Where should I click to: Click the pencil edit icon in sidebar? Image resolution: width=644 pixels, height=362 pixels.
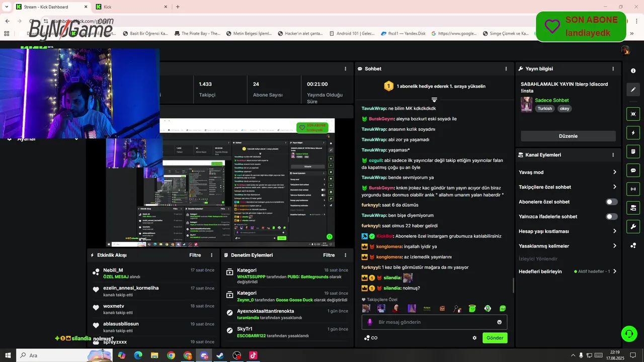(x=633, y=89)
